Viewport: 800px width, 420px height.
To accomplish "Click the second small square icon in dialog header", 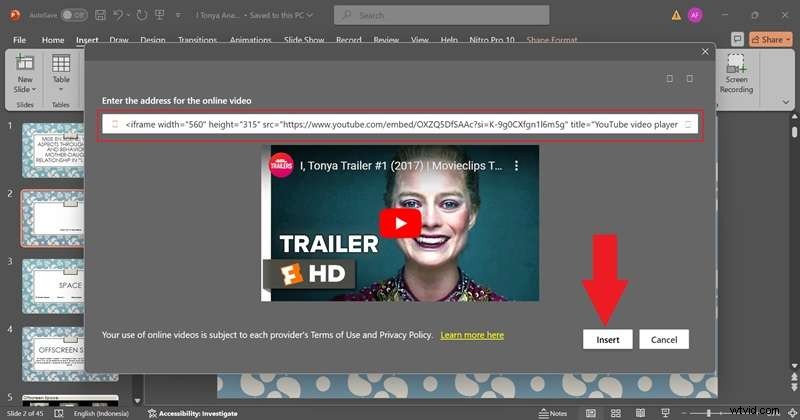I will (689, 79).
